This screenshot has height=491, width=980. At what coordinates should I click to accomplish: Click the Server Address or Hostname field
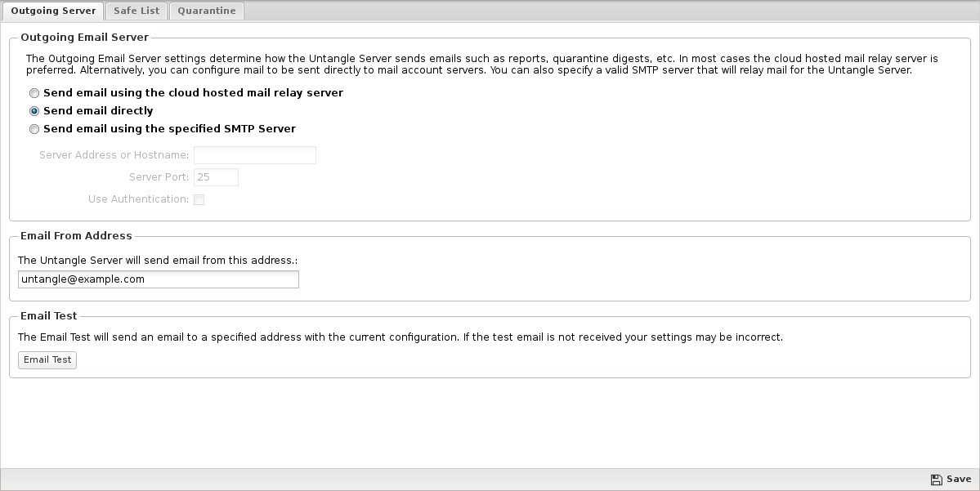pyautogui.click(x=255, y=155)
